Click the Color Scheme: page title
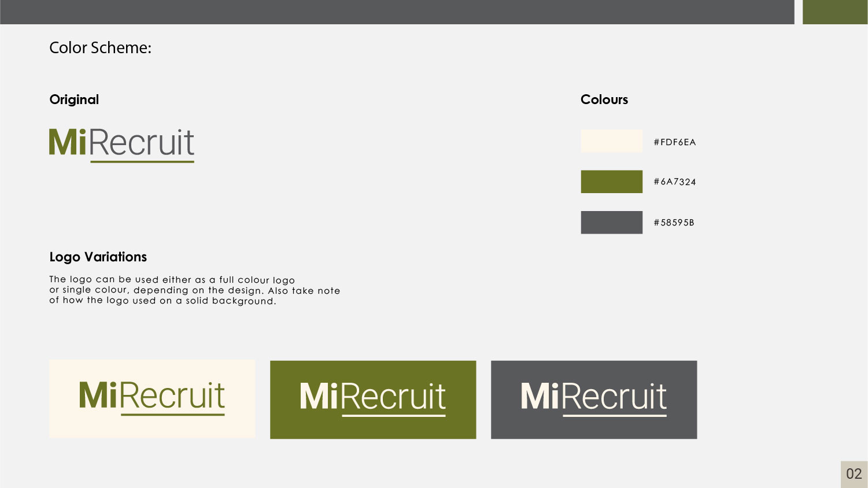The image size is (868, 488). tap(100, 47)
